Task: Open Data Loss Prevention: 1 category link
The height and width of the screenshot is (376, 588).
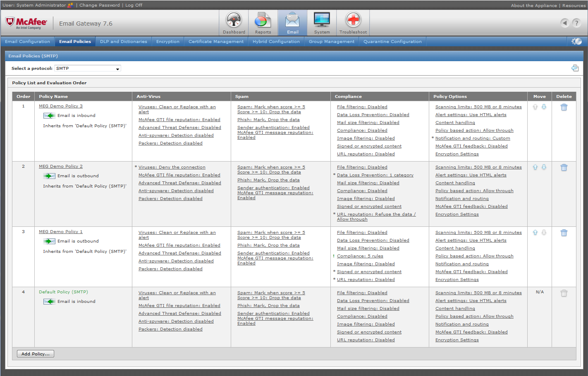Action: (375, 175)
